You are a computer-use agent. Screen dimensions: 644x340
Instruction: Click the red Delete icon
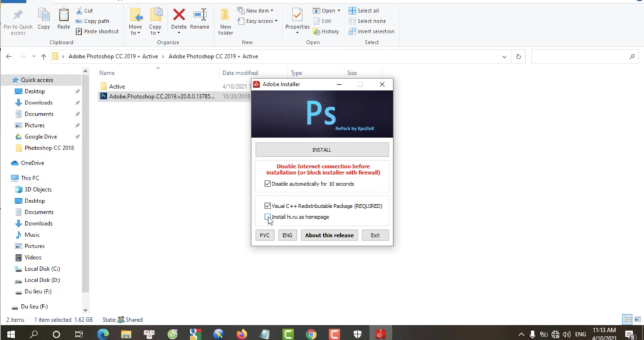pyautogui.click(x=179, y=15)
